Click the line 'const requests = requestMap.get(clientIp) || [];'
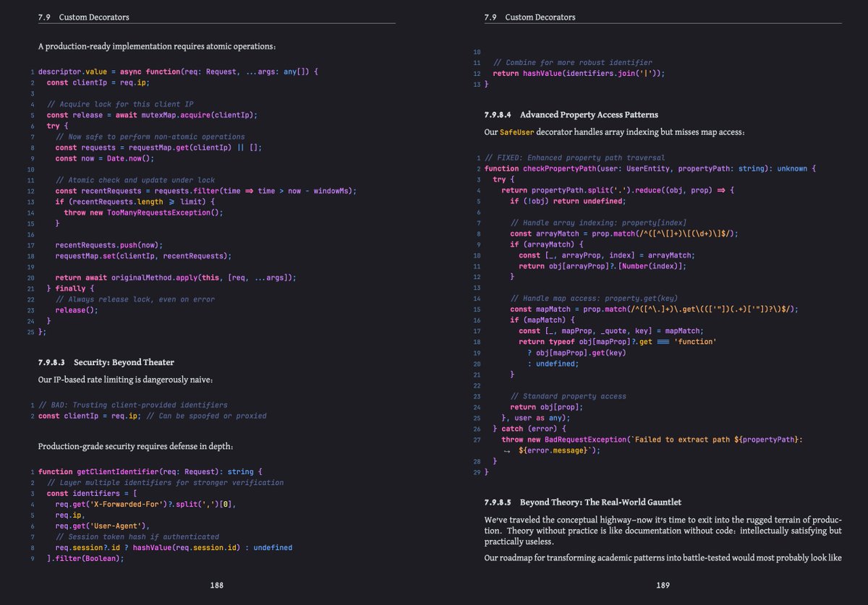The image size is (868, 605). pyautogui.click(x=158, y=147)
